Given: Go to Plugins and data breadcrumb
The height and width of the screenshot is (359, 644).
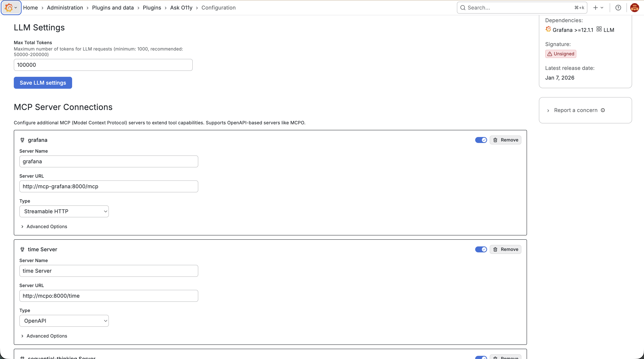Looking at the screenshot, I should pos(113,8).
